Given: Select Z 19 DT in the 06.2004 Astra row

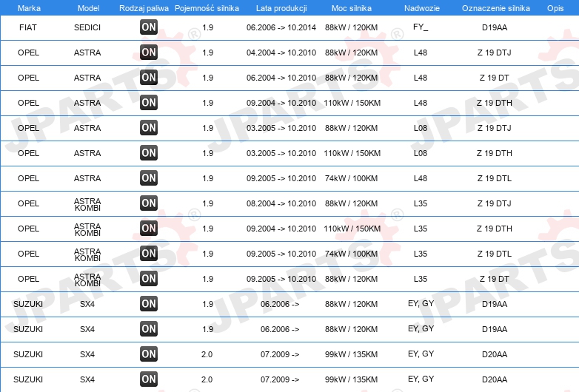Looking at the screenshot, I should 495,78.
